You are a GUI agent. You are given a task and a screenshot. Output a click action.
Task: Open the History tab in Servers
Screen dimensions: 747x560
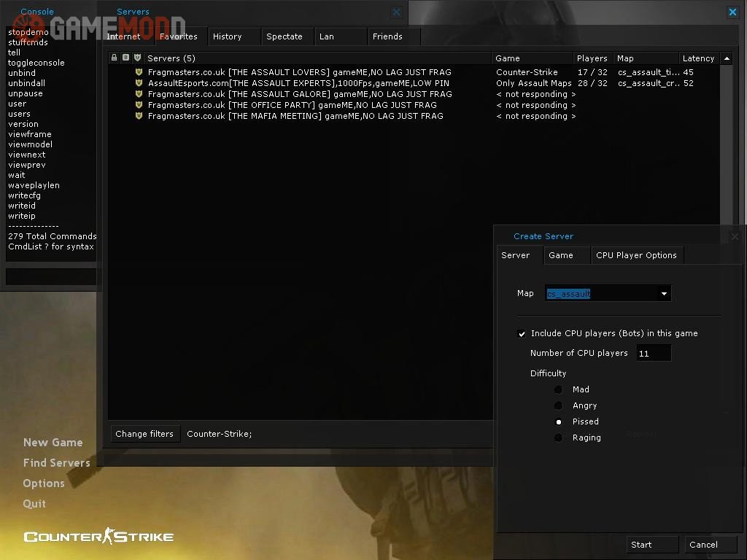(x=228, y=36)
